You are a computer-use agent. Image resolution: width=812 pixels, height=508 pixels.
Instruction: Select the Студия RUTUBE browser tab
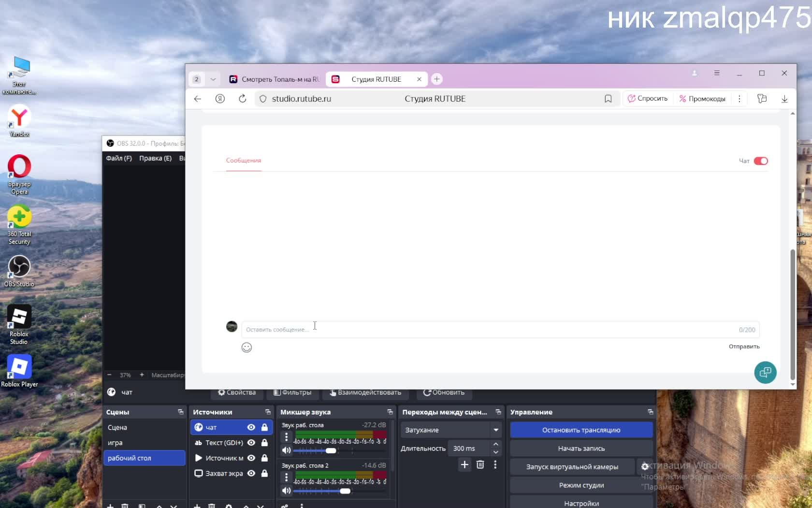(x=376, y=79)
